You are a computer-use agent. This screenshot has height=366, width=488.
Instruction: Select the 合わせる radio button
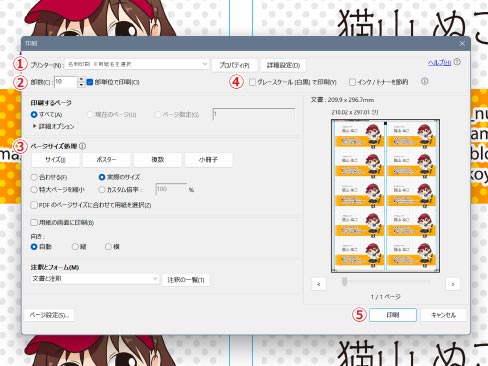click(x=34, y=177)
